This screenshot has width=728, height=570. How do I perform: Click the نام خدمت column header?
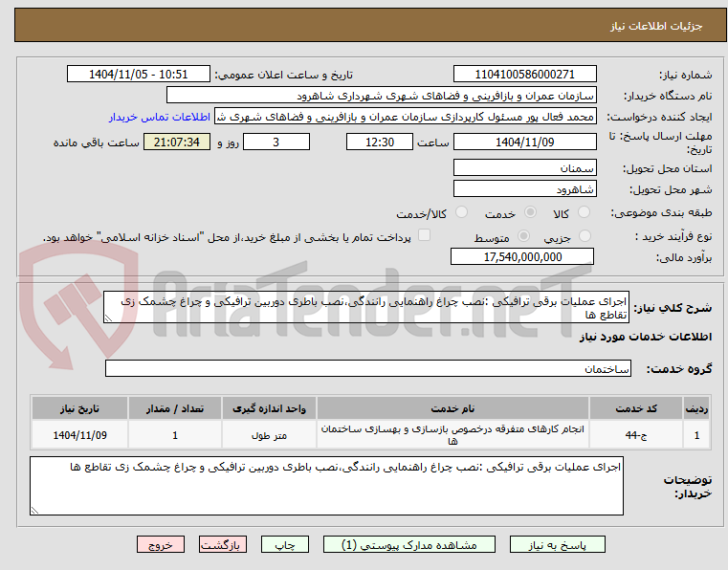point(452,408)
